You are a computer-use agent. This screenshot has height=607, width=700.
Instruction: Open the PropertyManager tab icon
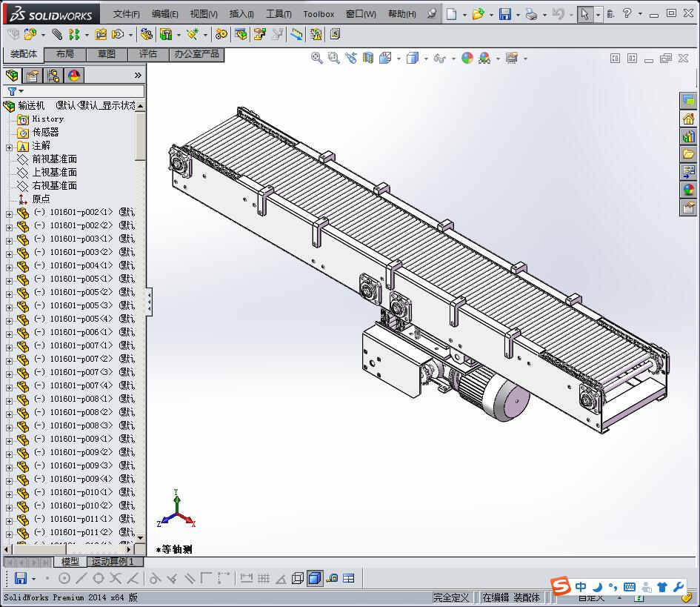(x=32, y=76)
